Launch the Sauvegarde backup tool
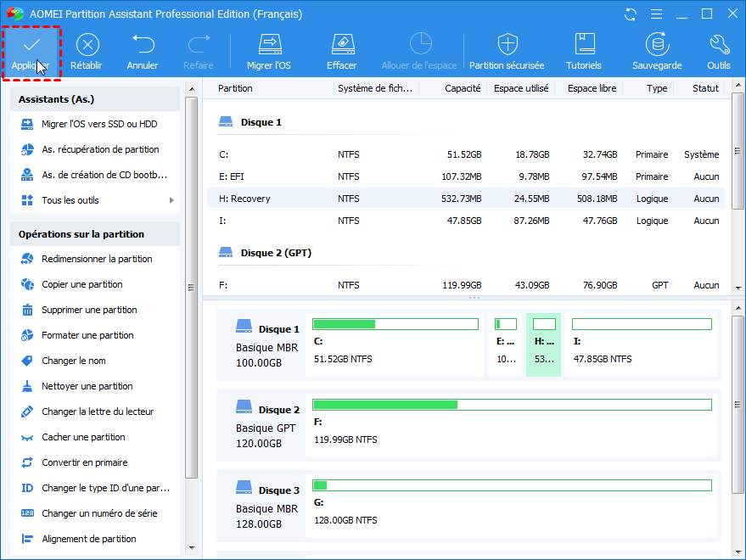 [x=656, y=45]
